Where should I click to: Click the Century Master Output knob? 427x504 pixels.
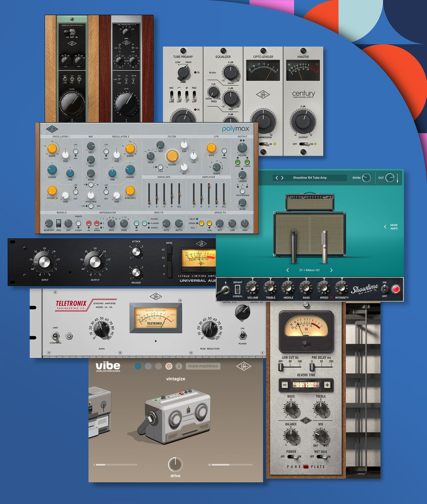coord(303,121)
